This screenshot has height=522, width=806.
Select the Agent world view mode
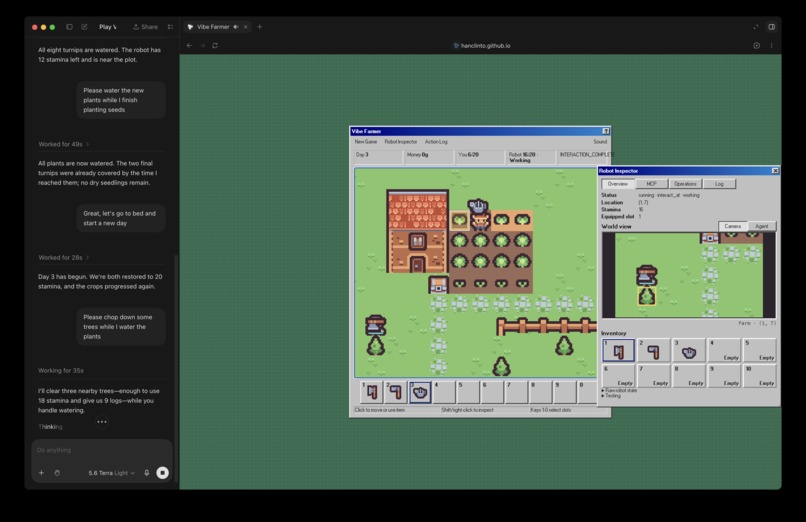(x=761, y=226)
